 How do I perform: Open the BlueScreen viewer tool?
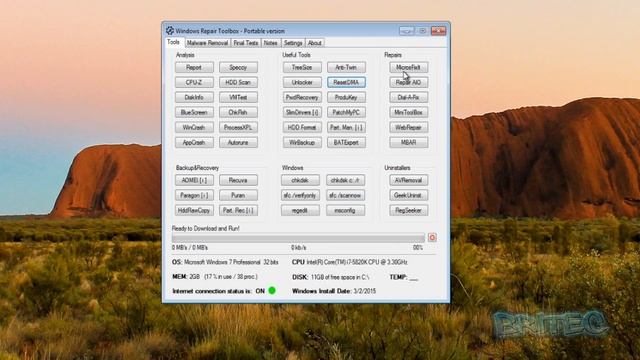194,112
